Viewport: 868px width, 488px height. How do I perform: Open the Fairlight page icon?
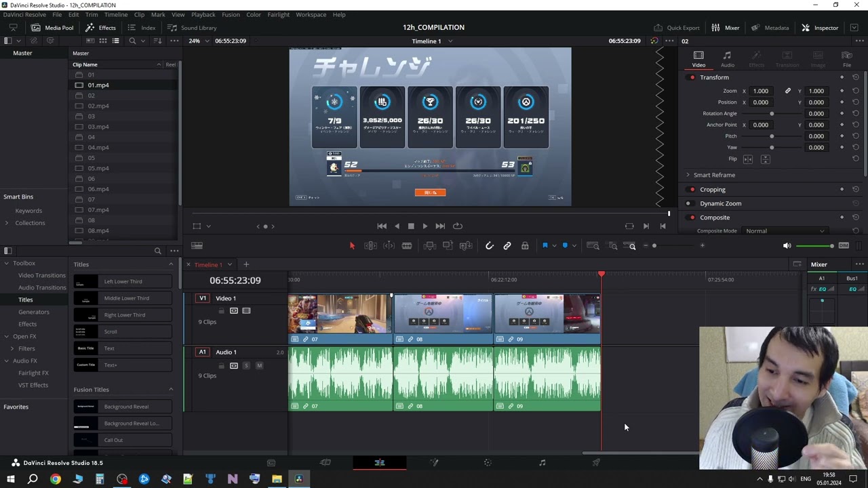542,463
